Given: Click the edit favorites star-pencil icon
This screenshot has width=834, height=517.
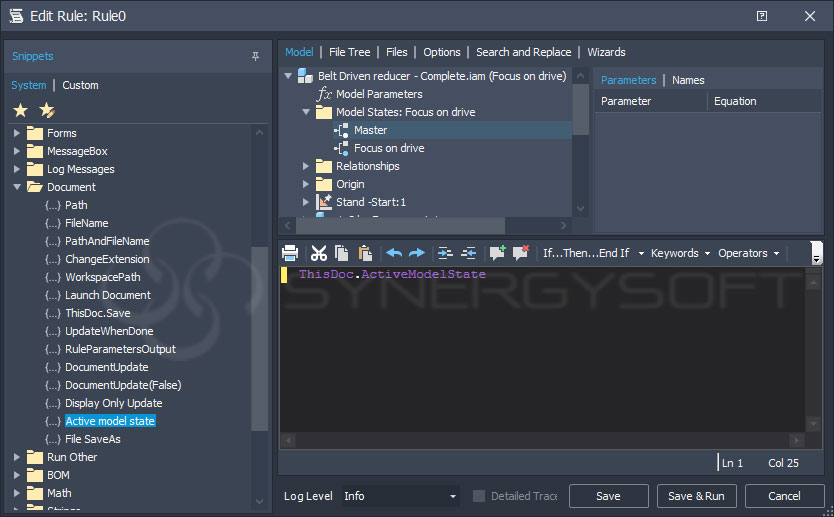Looking at the screenshot, I should [x=46, y=109].
